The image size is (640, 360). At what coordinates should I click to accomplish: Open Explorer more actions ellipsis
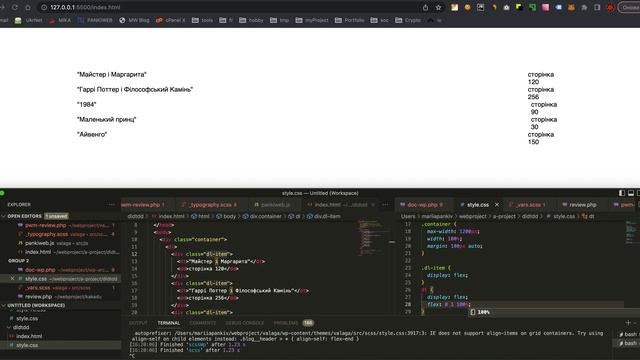[111, 204]
